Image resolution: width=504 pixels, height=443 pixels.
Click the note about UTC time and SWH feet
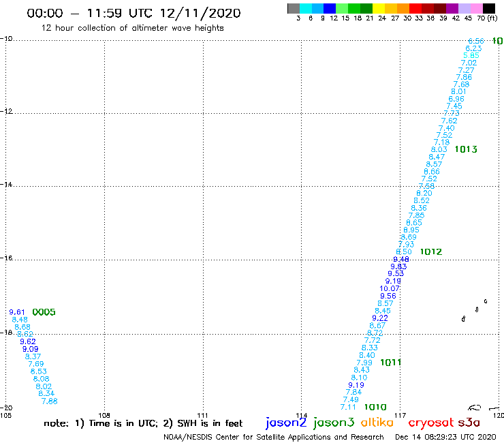click(143, 423)
